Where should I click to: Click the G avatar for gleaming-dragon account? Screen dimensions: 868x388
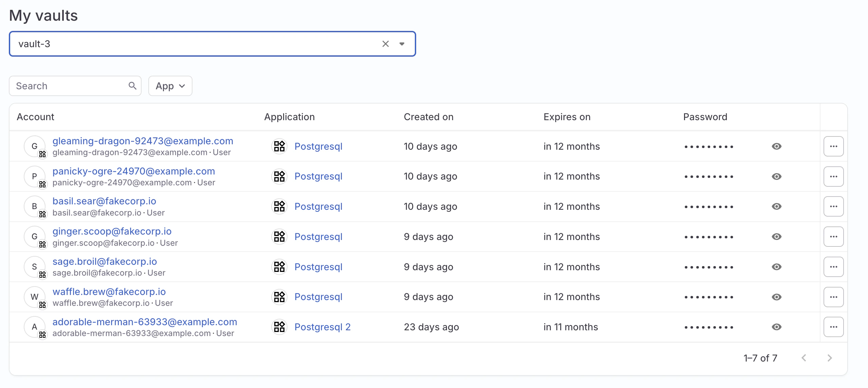tap(35, 146)
